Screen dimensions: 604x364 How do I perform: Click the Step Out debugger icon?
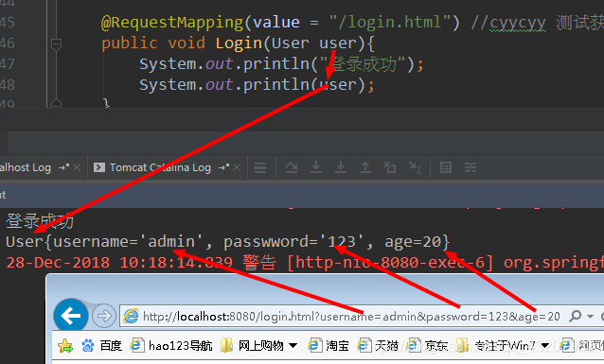click(365, 167)
